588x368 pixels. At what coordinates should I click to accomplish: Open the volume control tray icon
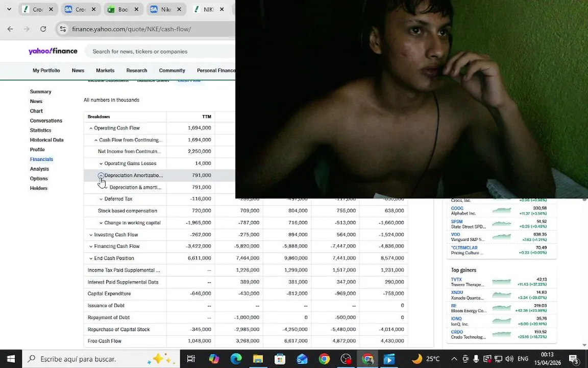(x=509, y=359)
